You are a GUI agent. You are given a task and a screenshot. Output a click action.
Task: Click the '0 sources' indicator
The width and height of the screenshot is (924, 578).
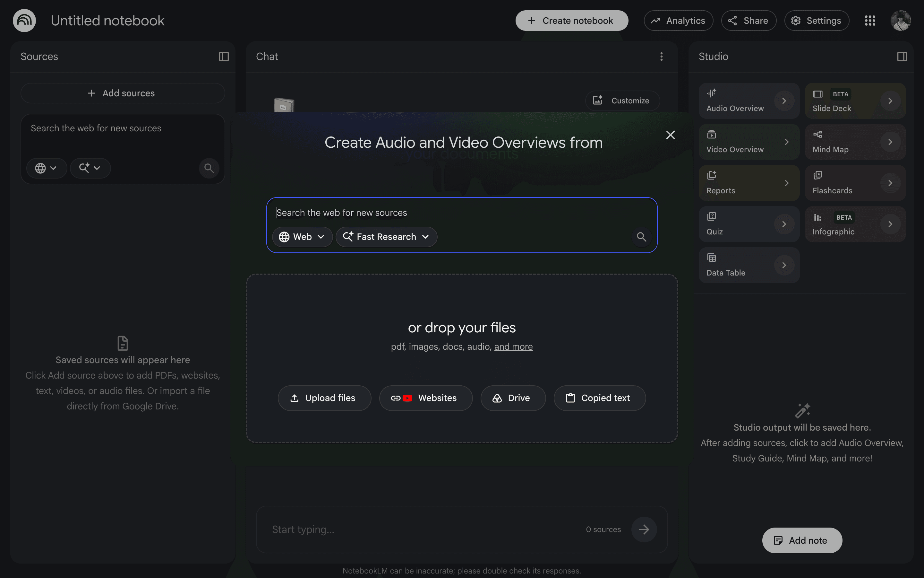603,530
